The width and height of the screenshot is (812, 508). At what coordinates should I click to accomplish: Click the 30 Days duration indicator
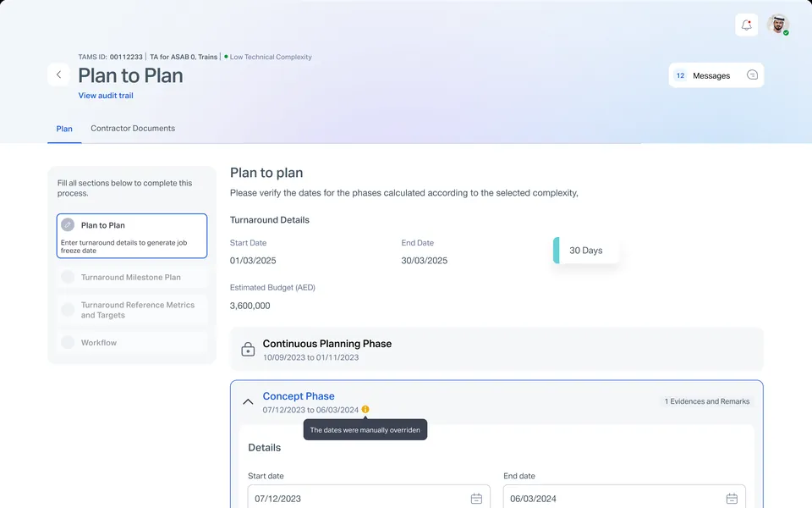585,251
